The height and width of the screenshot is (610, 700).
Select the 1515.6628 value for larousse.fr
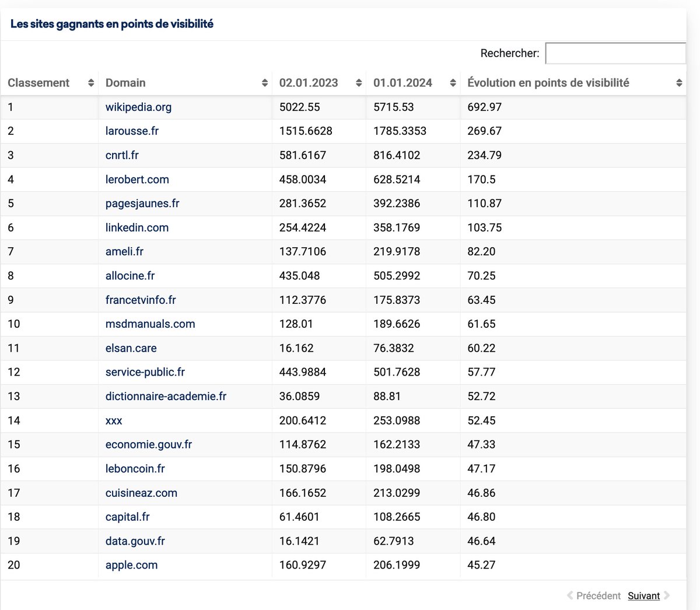[306, 131]
